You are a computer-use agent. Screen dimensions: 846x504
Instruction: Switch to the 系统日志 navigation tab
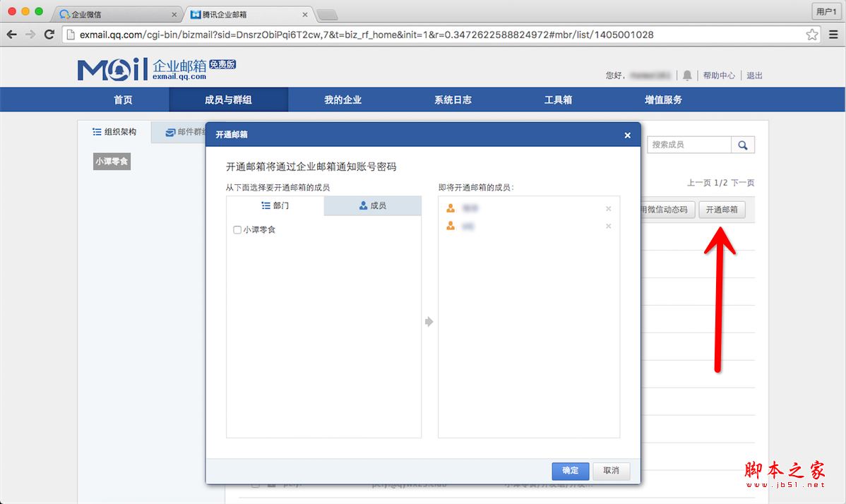click(453, 99)
